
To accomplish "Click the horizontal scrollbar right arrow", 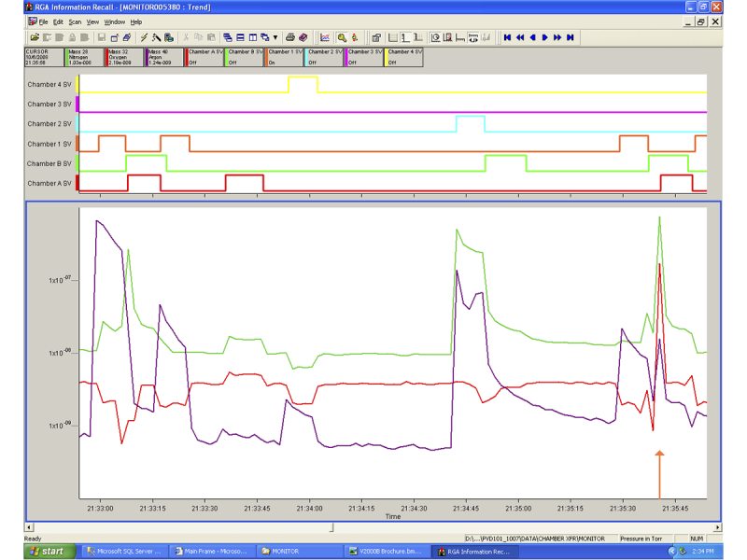I will click(717, 527).
